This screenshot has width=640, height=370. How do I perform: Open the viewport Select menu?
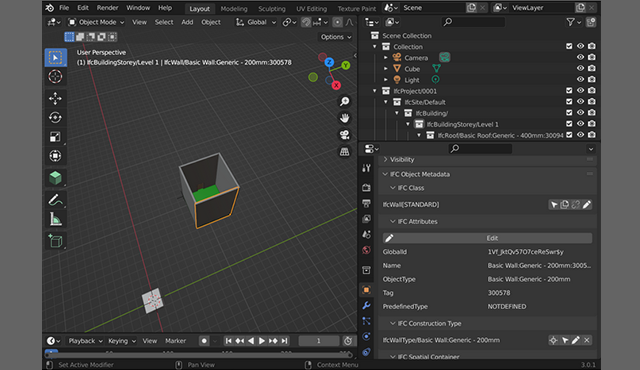pos(164,22)
